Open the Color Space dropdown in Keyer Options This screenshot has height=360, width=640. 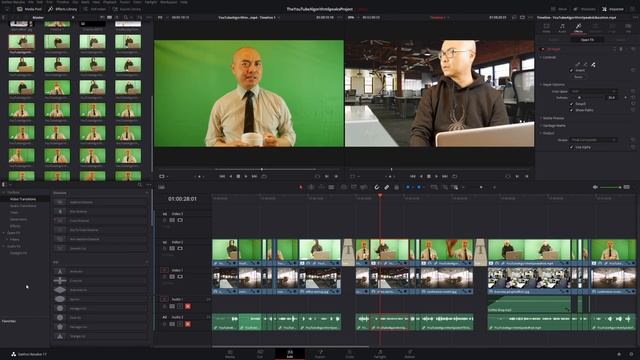593,91
